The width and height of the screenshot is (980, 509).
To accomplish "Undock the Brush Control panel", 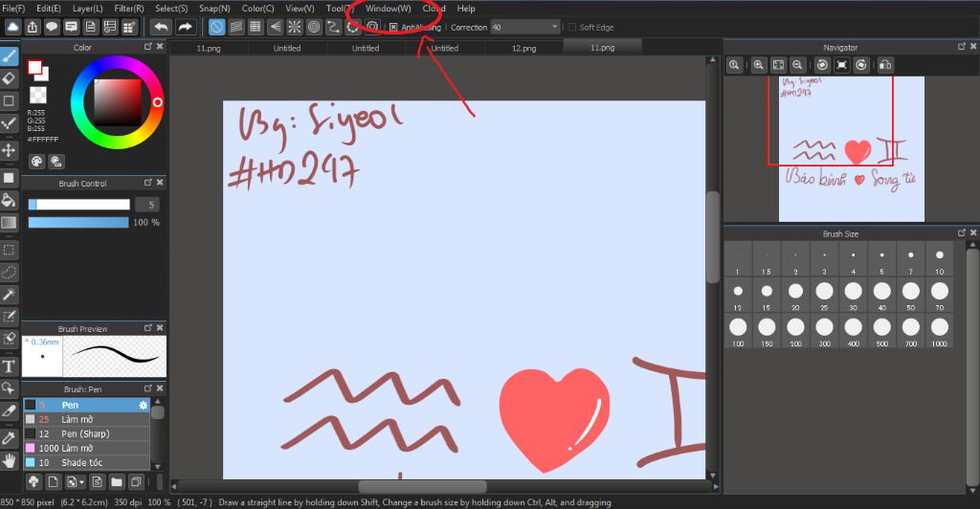I will [148, 183].
